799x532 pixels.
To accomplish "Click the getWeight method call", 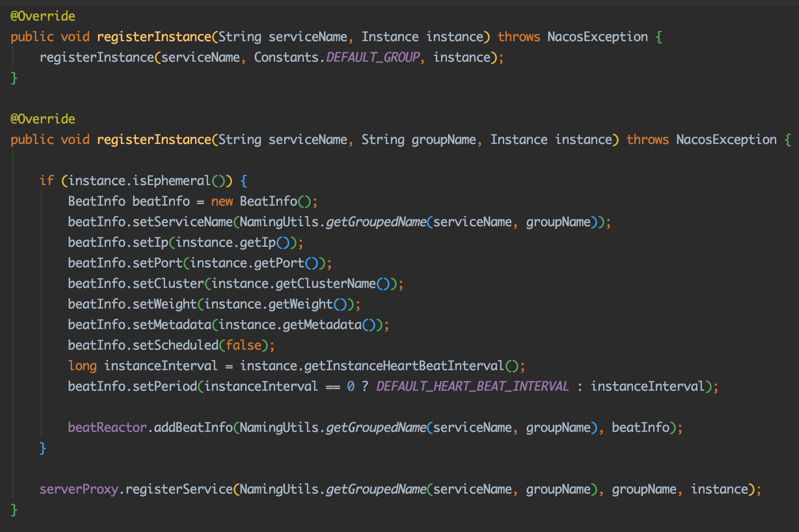I will [x=301, y=304].
